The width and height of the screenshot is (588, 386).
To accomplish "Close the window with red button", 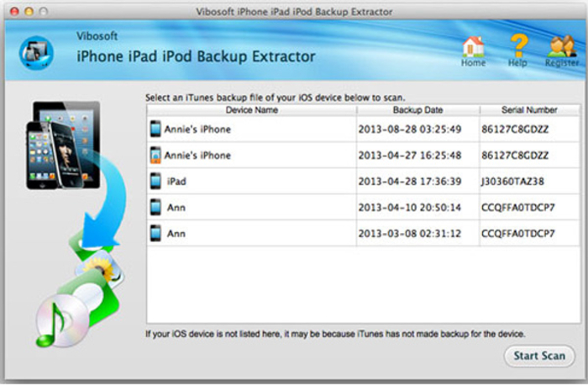I will 14,11.
